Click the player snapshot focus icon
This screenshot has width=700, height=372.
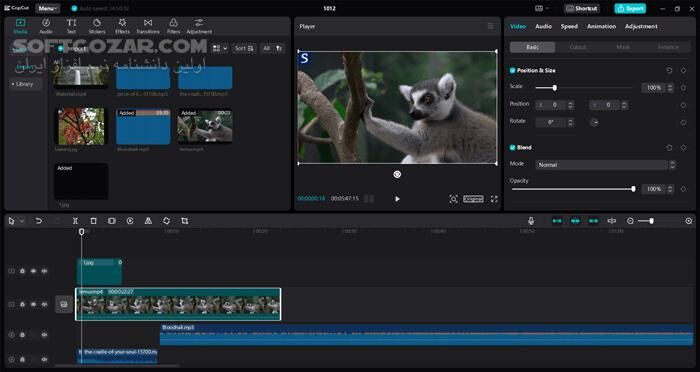click(x=453, y=199)
